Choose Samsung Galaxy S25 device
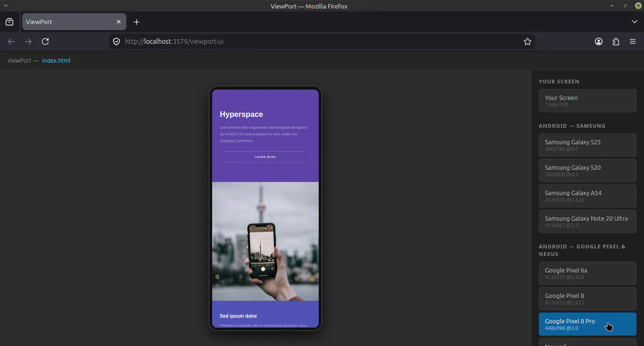Image resolution: width=644 pixels, height=346 pixels. [587, 145]
